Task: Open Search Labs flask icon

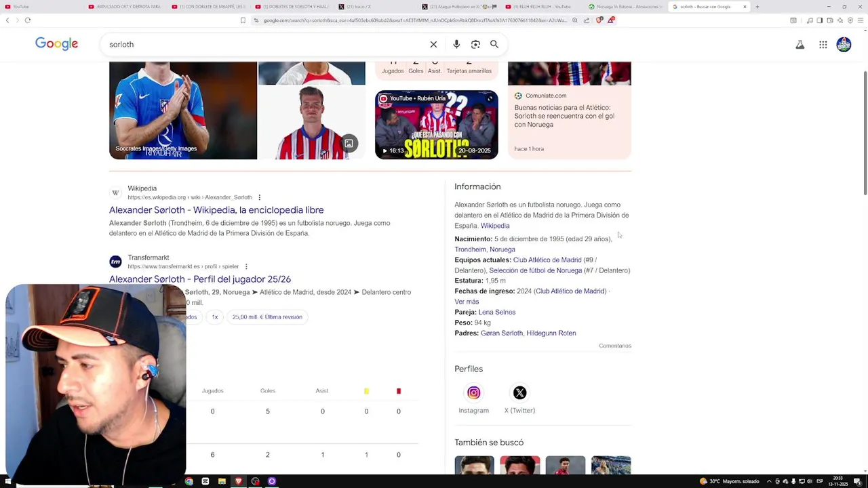Action: tap(800, 45)
